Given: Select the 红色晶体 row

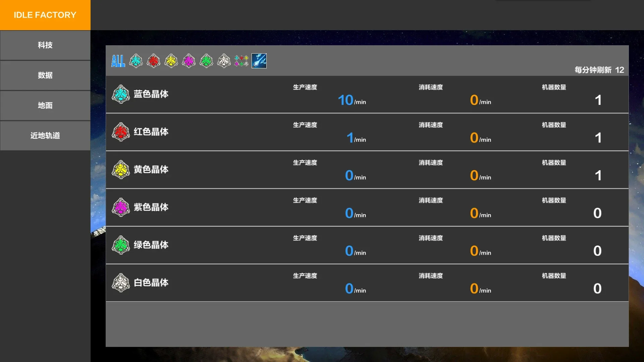Looking at the screenshot, I should click(x=151, y=132).
